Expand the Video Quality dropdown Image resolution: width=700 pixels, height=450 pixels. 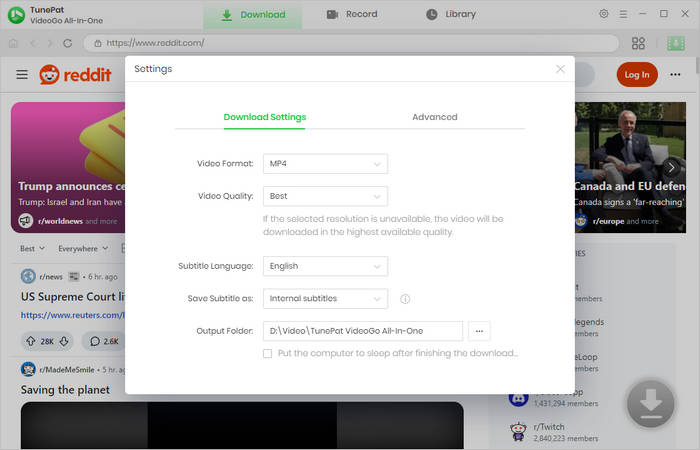pos(325,196)
